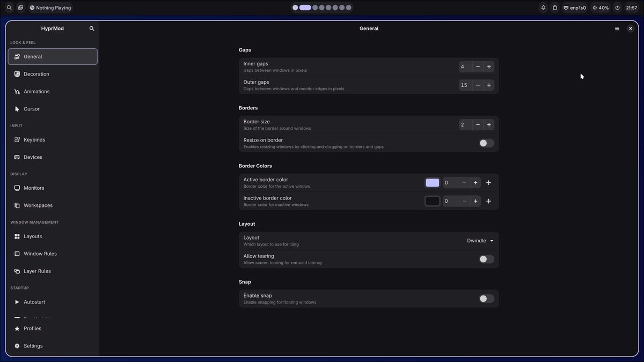Pick the Inactive border color swatch
Image resolution: width=644 pixels, height=362 pixels.
(x=433, y=201)
